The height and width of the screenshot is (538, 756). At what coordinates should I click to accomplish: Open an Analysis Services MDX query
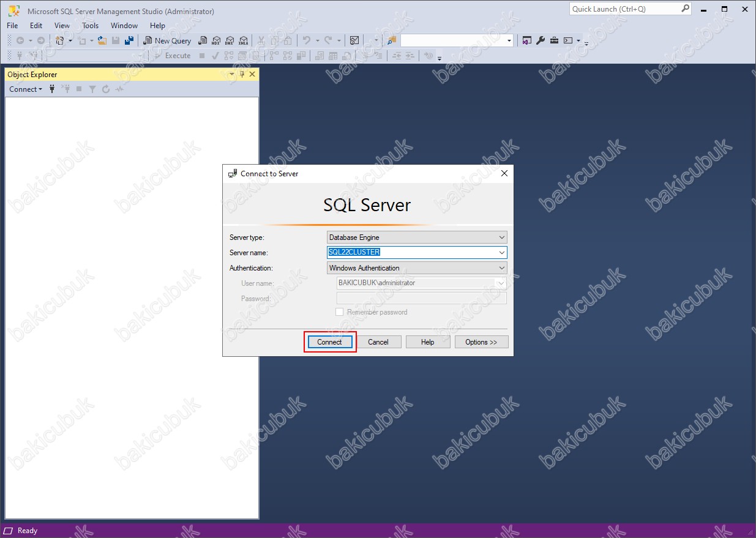pos(215,40)
